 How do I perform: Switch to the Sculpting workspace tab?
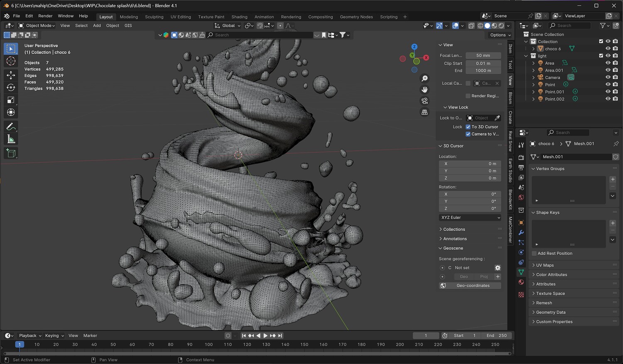pos(154,17)
